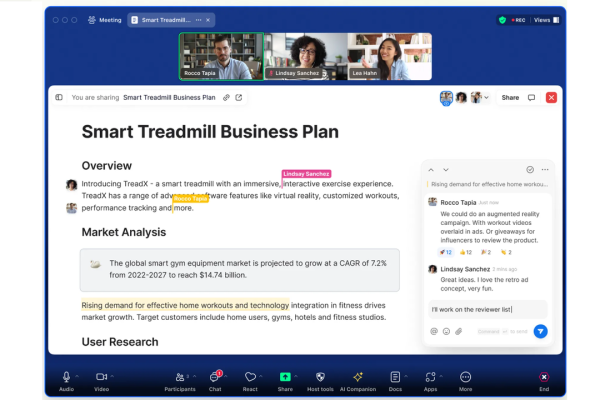Click the comment reply input field
Image resolution: width=600 pixels, height=400 pixels.
[488, 309]
